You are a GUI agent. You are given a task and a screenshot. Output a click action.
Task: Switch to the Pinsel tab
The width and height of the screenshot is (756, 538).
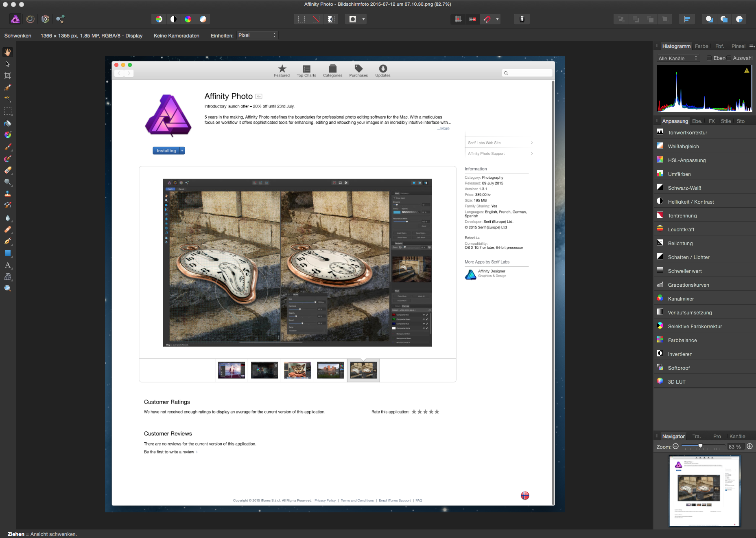pyautogui.click(x=739, y=46)
